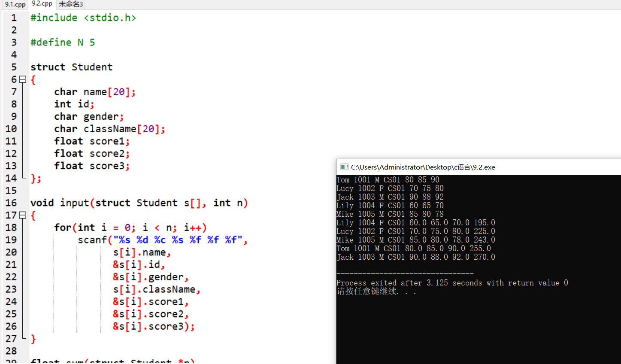Click the float score2; member line
Screen dimensions: 621x364
pyautogui.click(x=92, y=154)
